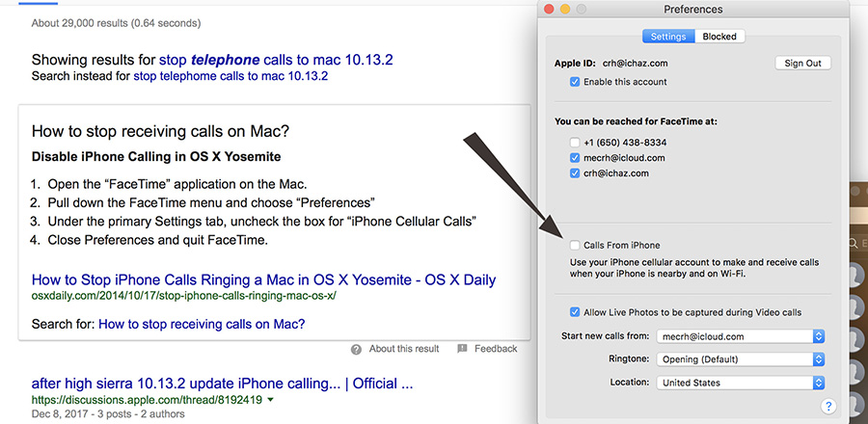Switch to the Settings tab

668,37
